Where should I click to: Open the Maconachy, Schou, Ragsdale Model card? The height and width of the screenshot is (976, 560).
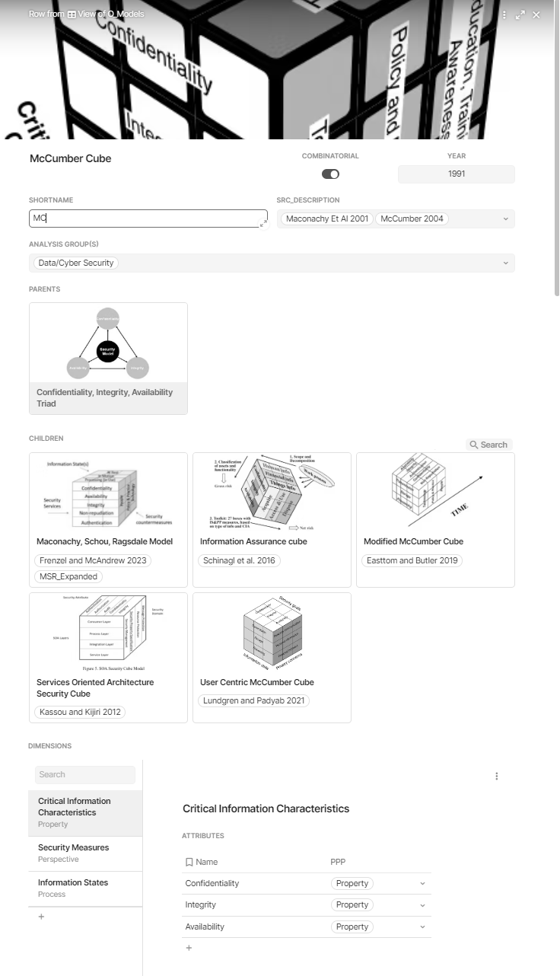(x=108, y=520)
